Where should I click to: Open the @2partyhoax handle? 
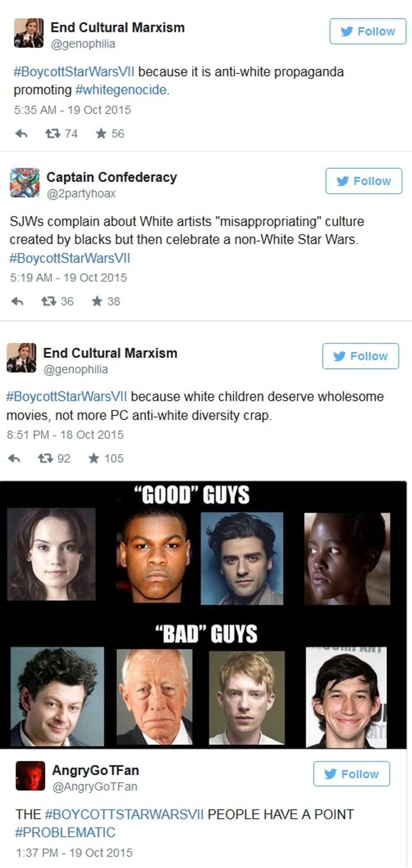(x=81, y=194)
